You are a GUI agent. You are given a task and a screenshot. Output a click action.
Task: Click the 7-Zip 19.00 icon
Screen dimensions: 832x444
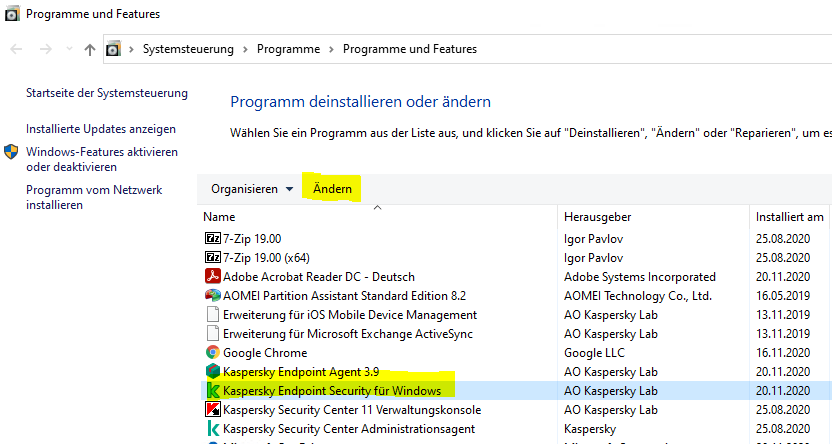point(213,238)
